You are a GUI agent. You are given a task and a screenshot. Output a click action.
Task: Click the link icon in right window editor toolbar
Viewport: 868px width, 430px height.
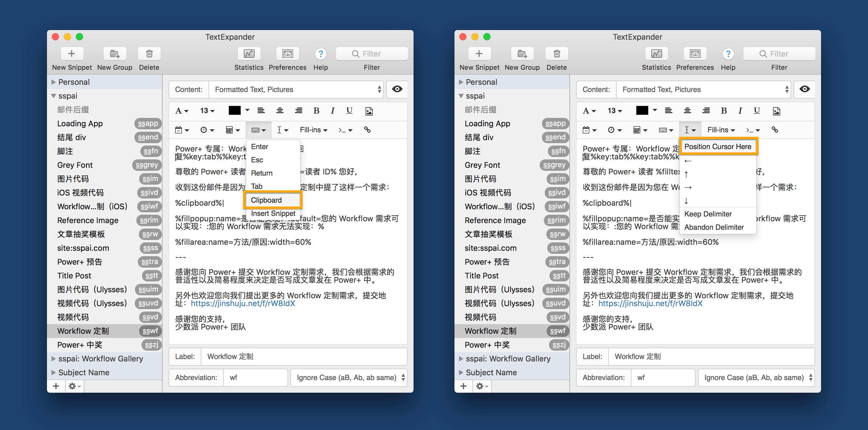(x=775, y=130)
